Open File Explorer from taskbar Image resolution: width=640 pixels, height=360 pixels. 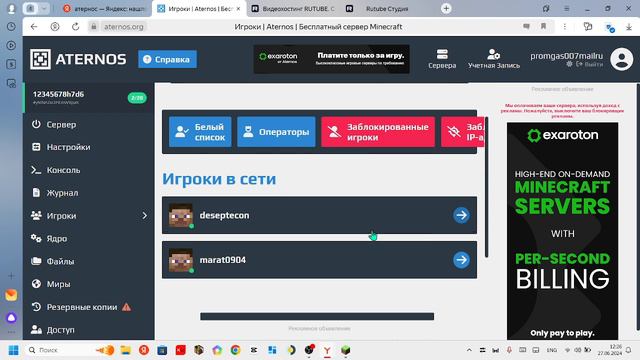click(x=126, y=350)
